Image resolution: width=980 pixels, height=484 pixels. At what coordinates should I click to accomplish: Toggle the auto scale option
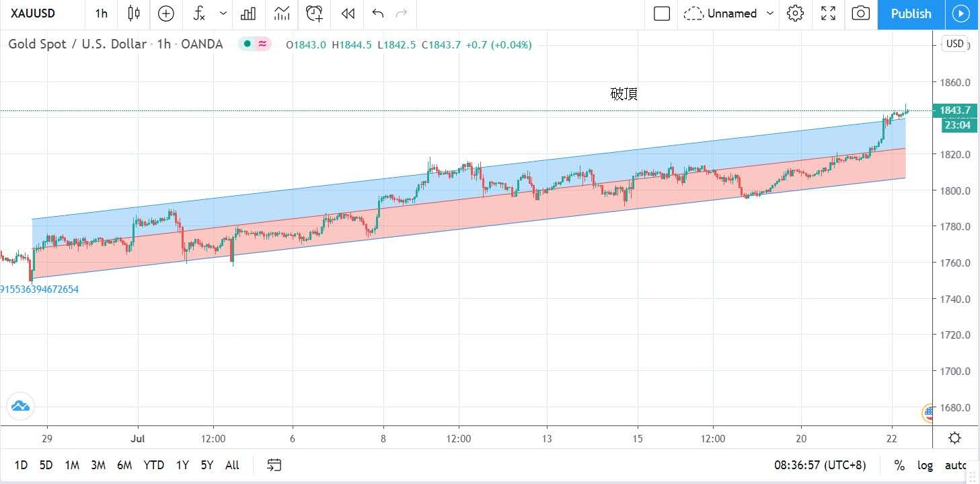click(955, 465)
